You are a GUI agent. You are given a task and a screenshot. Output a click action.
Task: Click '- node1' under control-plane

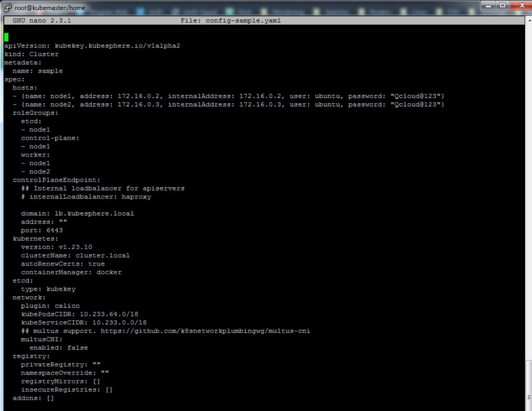point(35,146)
